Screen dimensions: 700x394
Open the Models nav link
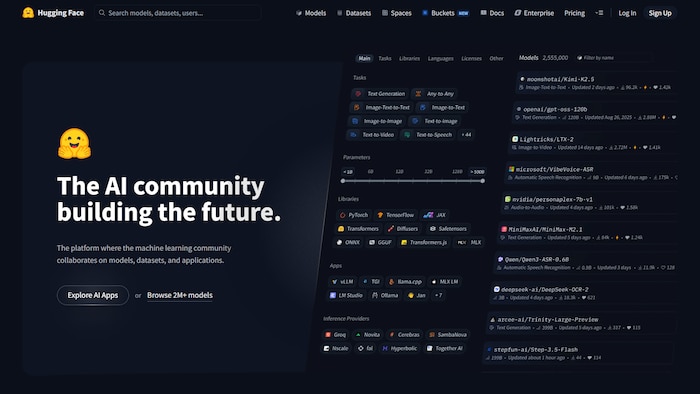[311, 13]
